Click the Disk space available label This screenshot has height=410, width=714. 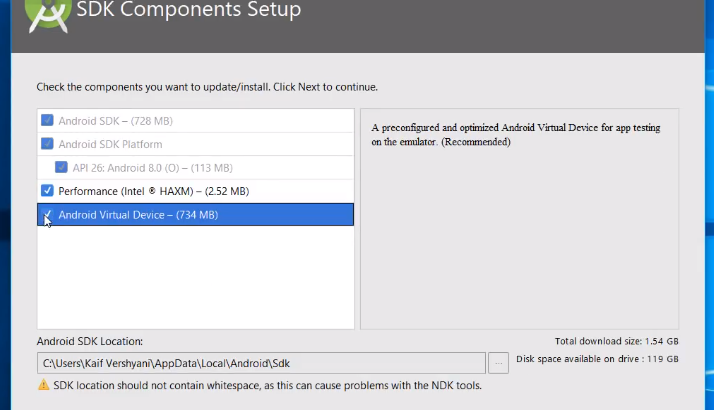click(597, 359)
